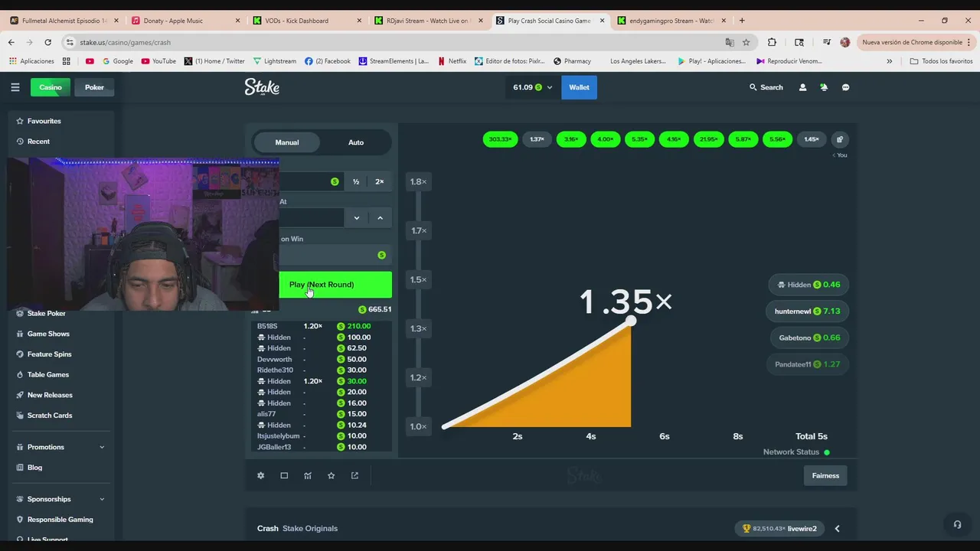The image size is (980, 551).
Task: Click hunternewl player badge
Action: click(807, 311)
